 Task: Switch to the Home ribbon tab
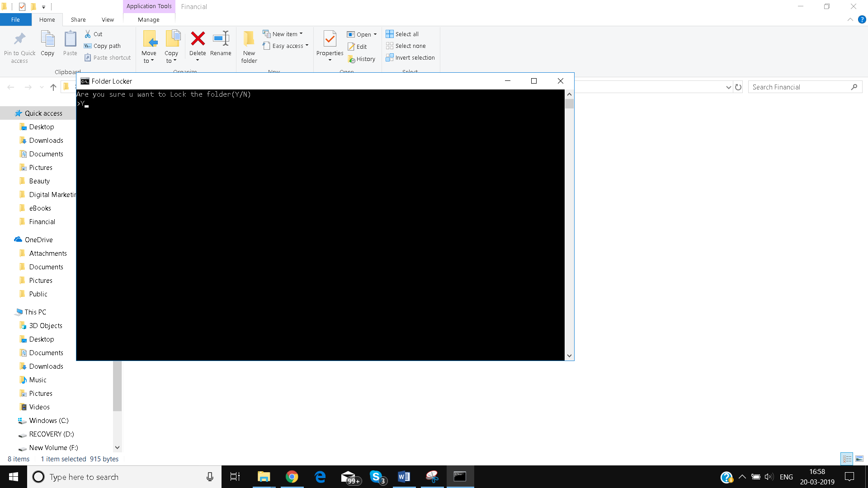point(47,19)
